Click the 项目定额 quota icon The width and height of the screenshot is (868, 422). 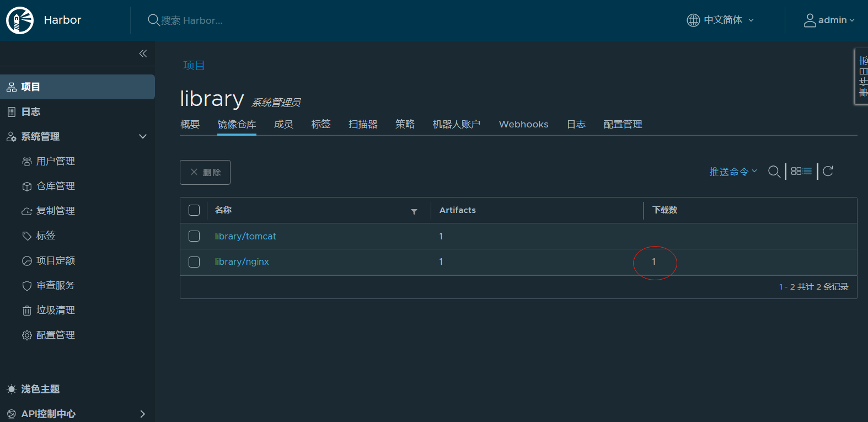pos(26,261)
